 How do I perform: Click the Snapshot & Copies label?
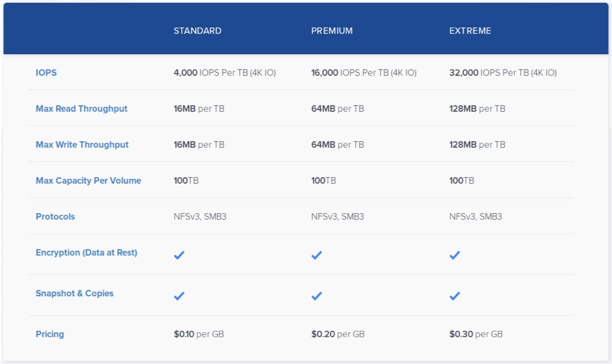tap(74, 293)
